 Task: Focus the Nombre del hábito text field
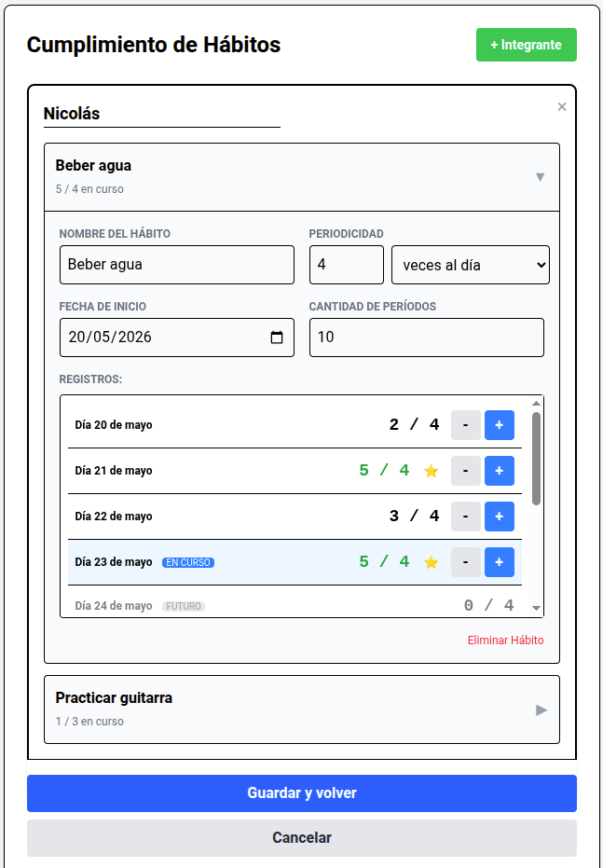coord(177,265)
